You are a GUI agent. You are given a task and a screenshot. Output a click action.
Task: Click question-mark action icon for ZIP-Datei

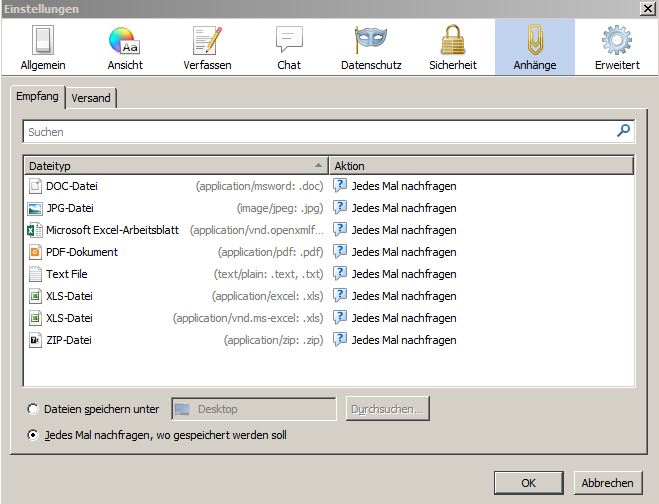(340, 339)
